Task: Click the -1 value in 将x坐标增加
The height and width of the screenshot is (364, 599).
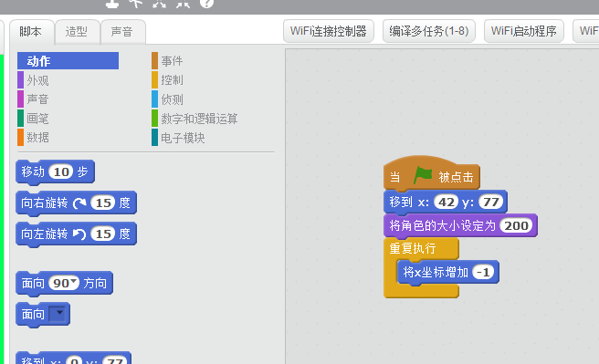Action: point(483,272)
